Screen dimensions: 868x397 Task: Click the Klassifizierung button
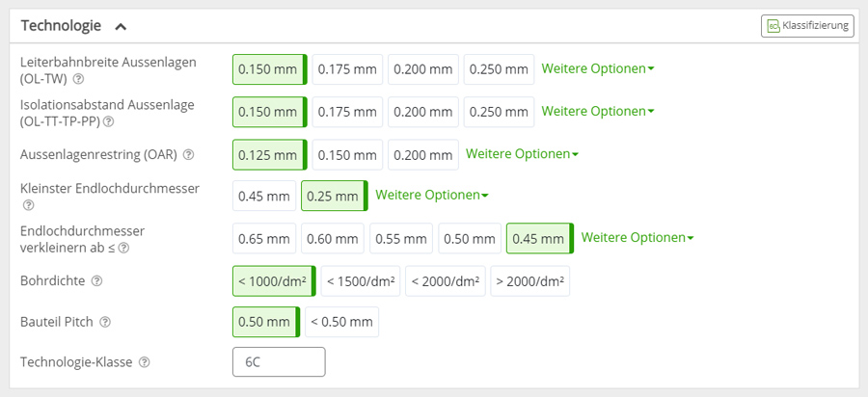(x=807, y=26)
